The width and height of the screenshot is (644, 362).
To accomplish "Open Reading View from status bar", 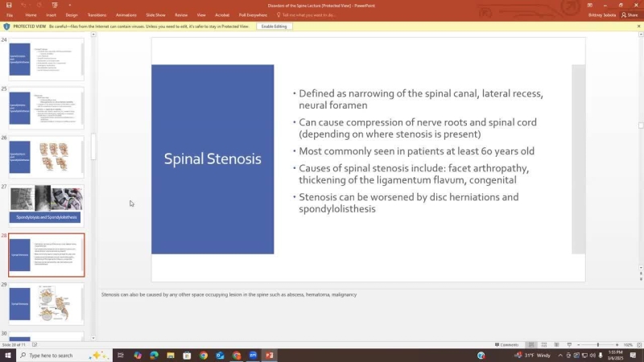I will click(555, 344).
